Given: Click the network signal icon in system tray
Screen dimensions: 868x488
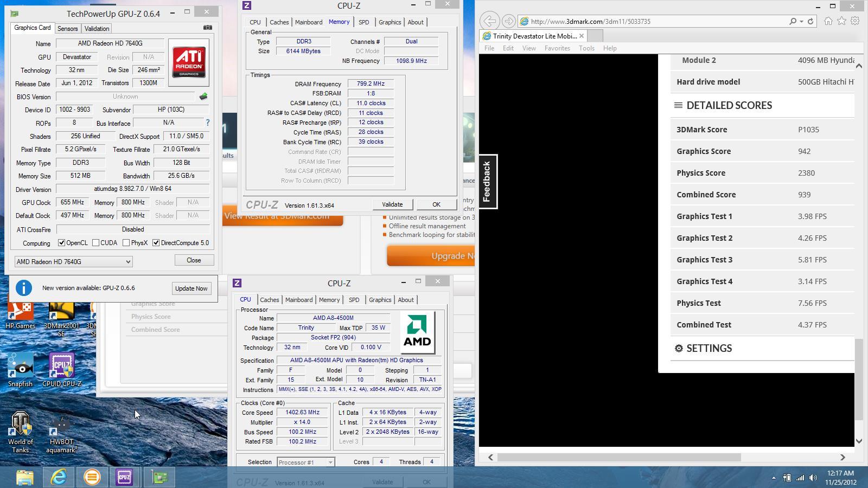Looking at the screenshot, I should pyautogui.click(x=800, y=478).
